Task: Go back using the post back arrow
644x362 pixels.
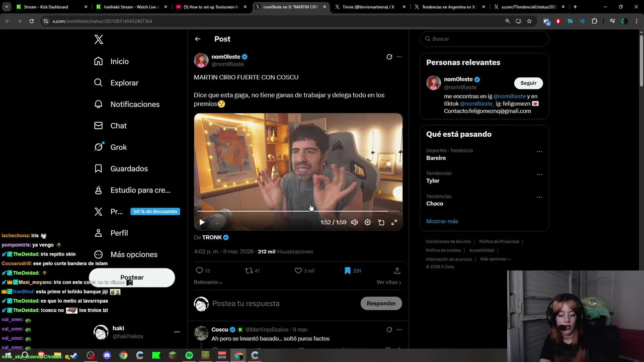Action: click(x=198, y=39)
